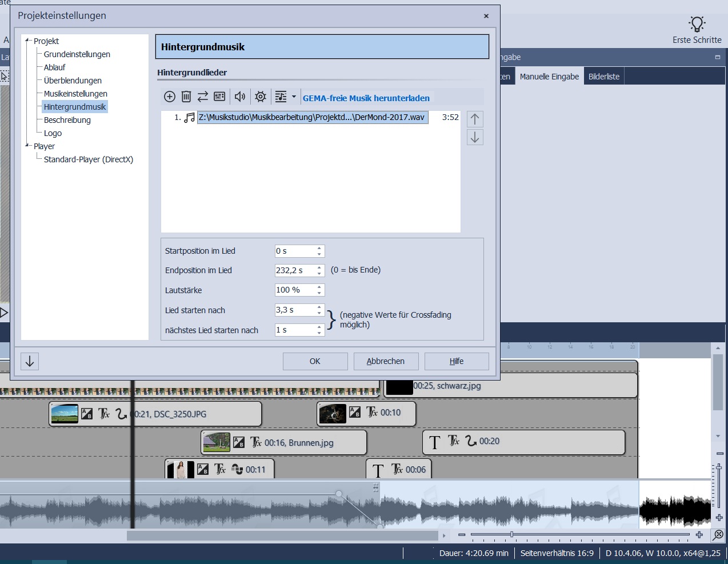728x564 pixels.
Task: Click the AB transition icon on Brunnen.jpg clip
Action: click(239, 442)
